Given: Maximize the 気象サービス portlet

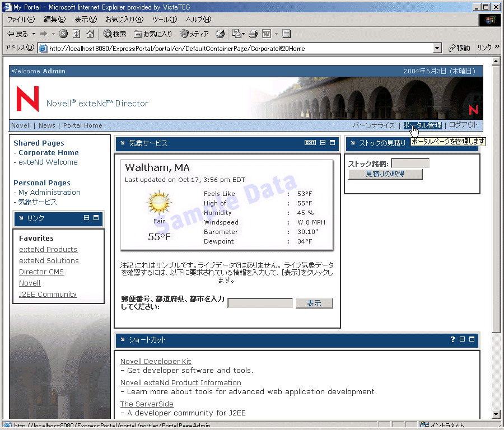Looking at the screenshot, I should tap(332, 142).
